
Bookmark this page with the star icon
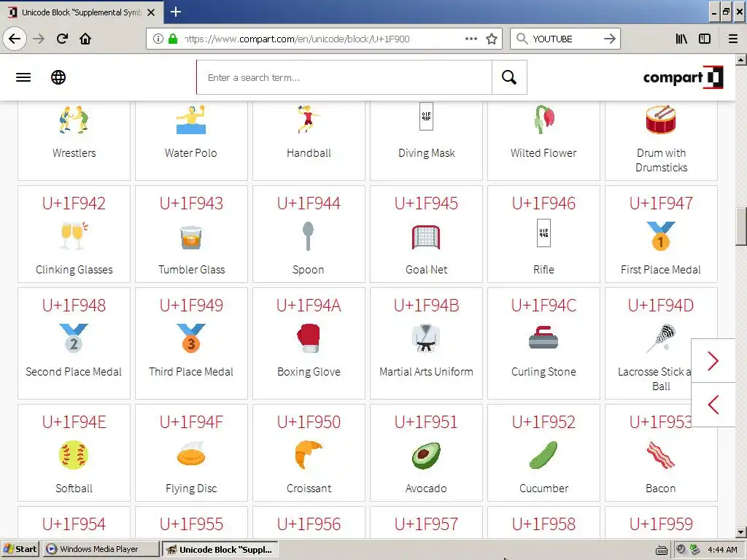[x=492, y=39]
